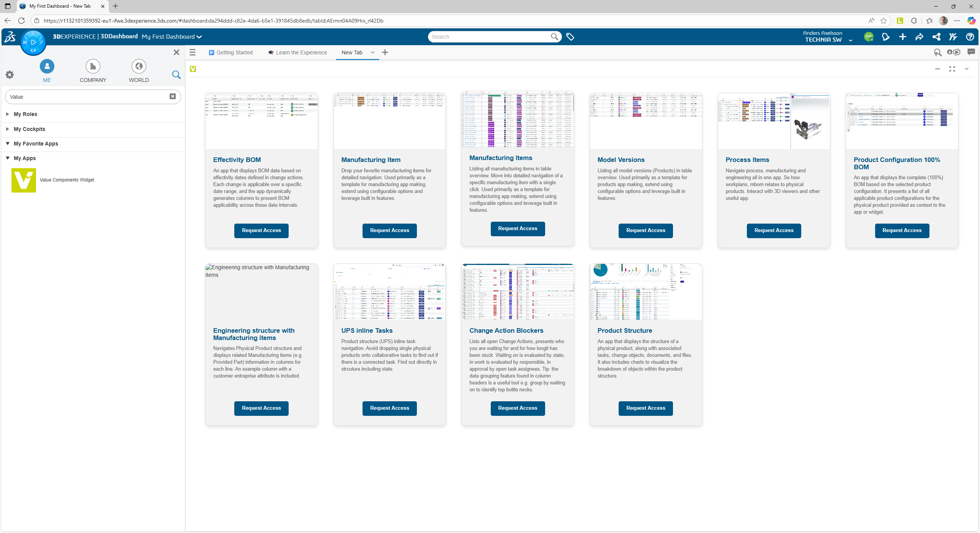
Task: Select the COMPANY icon
Action: [93, 67]
